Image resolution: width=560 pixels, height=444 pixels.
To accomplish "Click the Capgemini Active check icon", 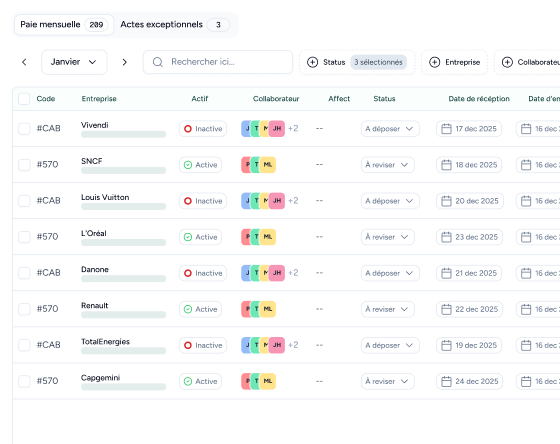I will pyautogui.click(x=188, y=381).
